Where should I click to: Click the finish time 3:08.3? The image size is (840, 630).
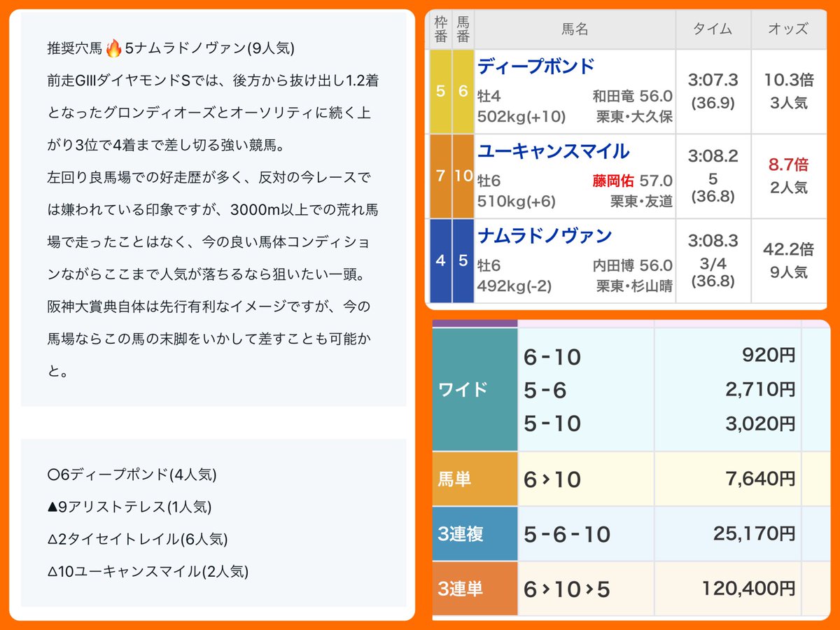click(x=713, y=241)
